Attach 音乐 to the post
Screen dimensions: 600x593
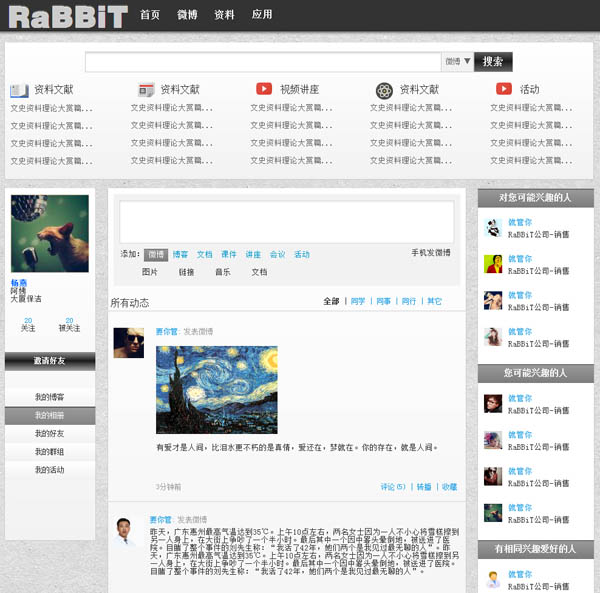click(x=223, y=272)
